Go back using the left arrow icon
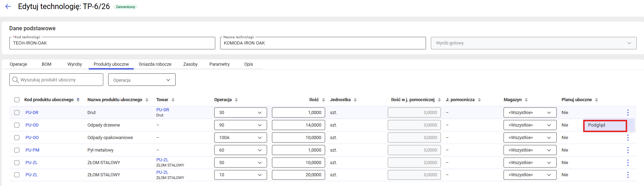The height and width of the screenshot is (186, 644). click(x=8, y=7)
